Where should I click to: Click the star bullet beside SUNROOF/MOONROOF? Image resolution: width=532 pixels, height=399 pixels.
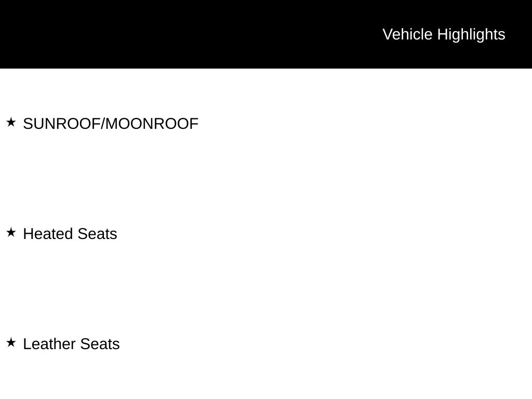click(11, 122)
